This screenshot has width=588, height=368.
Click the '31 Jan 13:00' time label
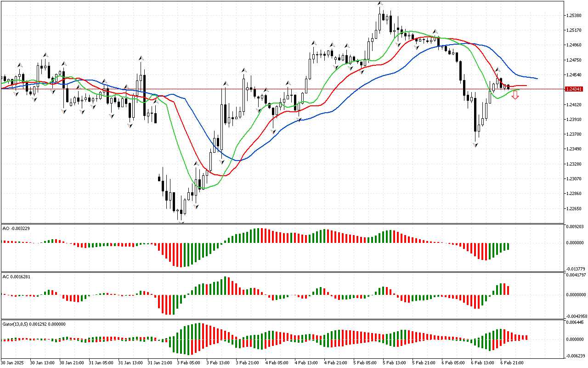pos(130,363)
